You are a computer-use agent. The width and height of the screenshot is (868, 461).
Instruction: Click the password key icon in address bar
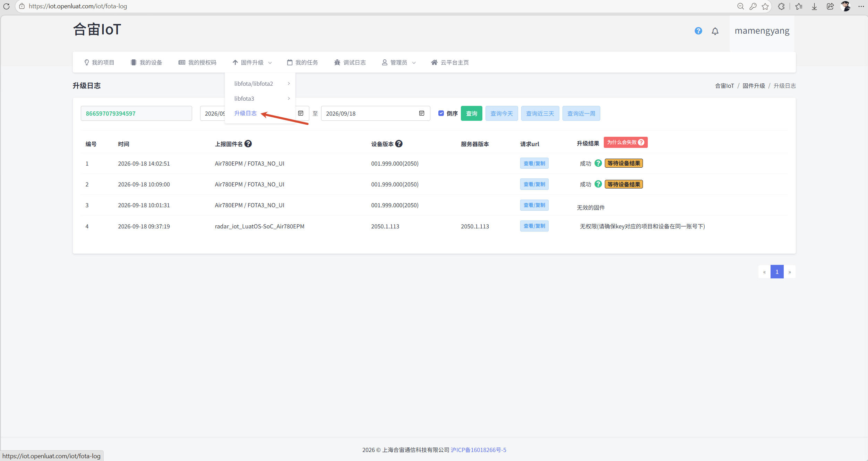(x=753, y=6)
